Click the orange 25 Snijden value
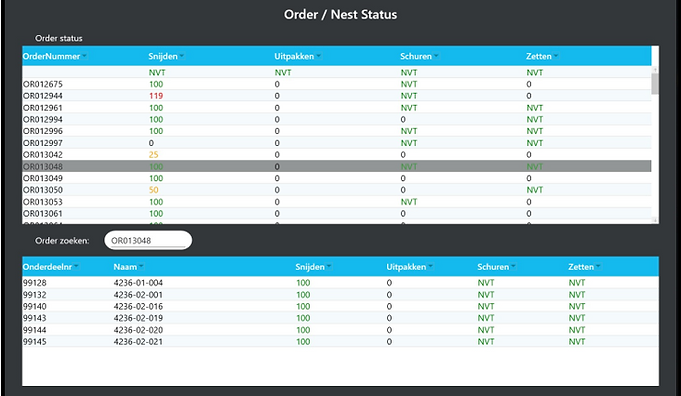This screenshot has width=681, height=396. pyautogui.click(x=153, y=155)
